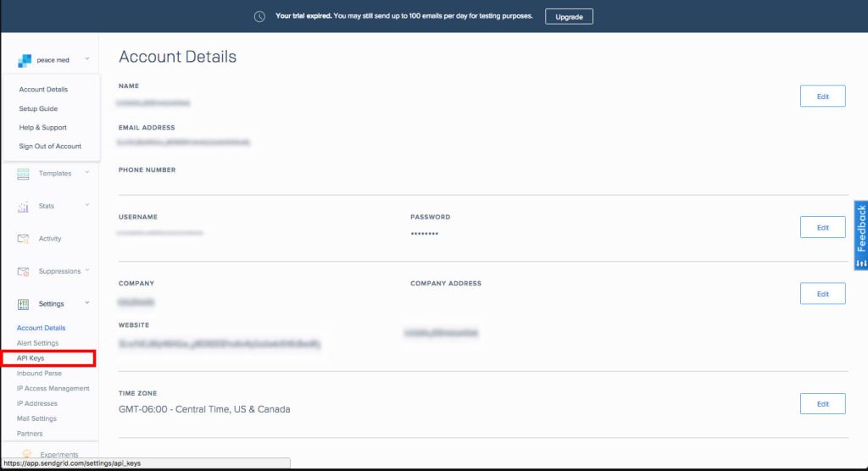Expand the peace med account dropdown
Image resolution: width=868 pixels, height=471 pixels.
pyautogui.click(x=87, y=59)
